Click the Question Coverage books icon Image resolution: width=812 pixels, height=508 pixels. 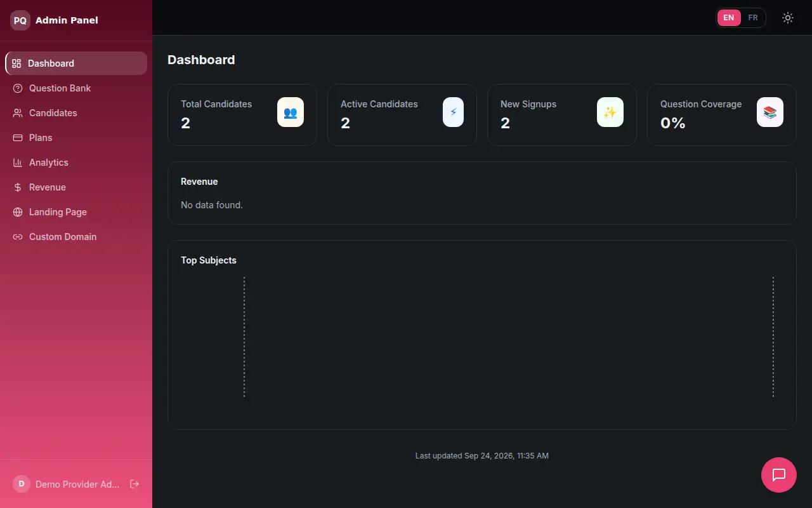(x=770, y=112)
